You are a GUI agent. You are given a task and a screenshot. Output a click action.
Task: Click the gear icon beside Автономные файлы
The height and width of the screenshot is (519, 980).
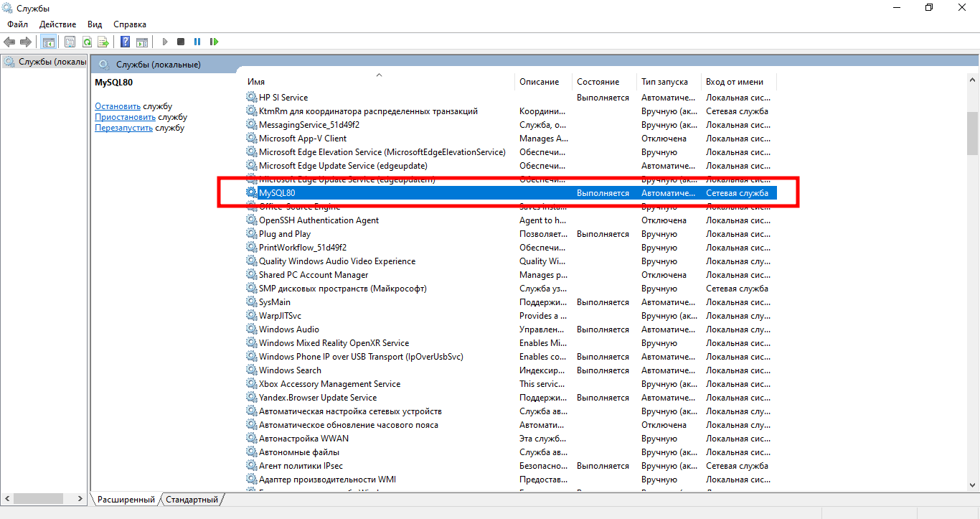tap(251, 452)
